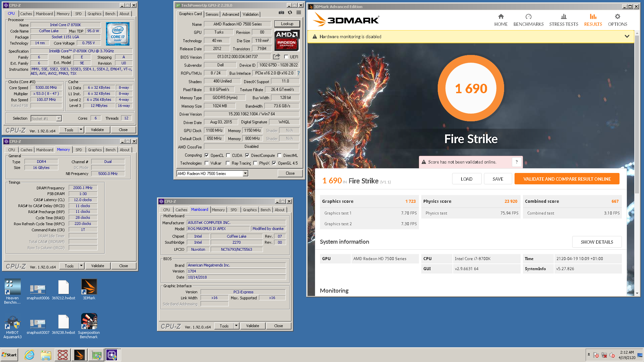Open Heaven Benchmark desktop shortcut
Screen dimensions: 644x362
(12, 292)
